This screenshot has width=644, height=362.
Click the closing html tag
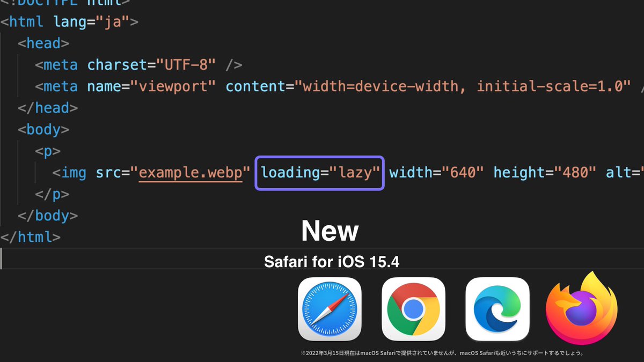click(x=31, y=237)
